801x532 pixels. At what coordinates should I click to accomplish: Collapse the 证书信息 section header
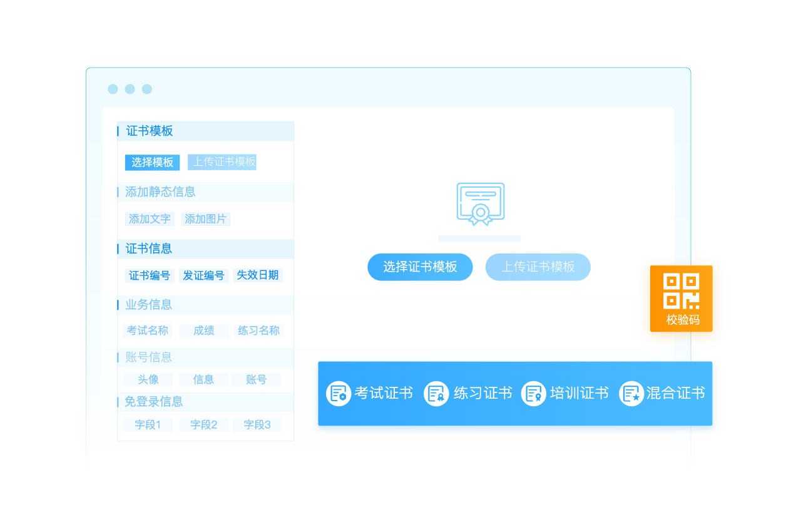pos(149,249)
